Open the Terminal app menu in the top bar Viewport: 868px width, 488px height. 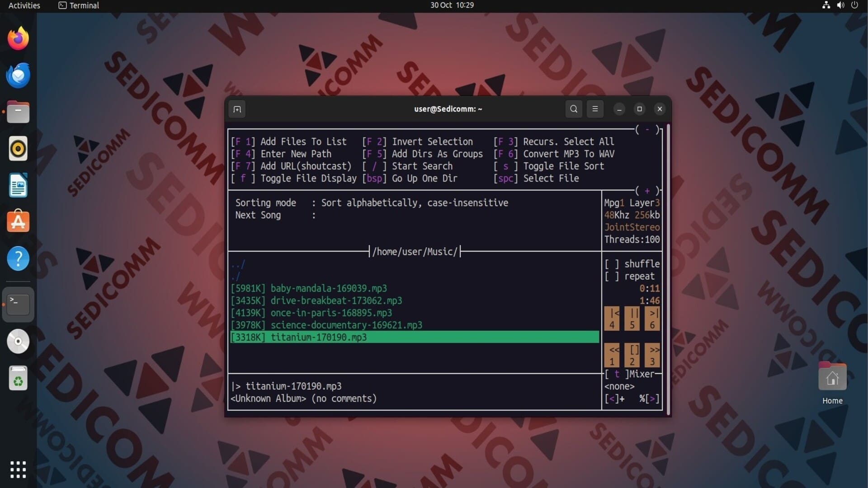click(x=79, y=5)
